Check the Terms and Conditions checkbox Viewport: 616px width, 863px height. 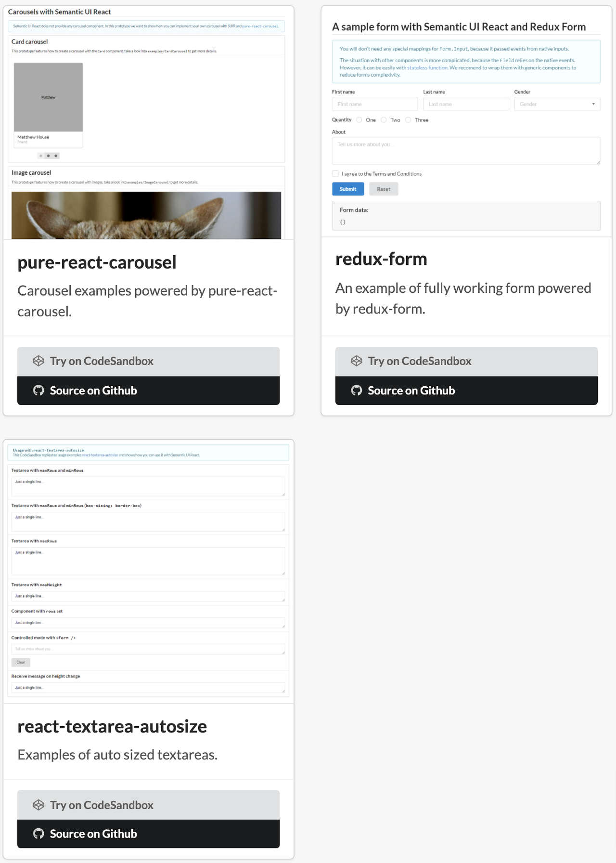click(335, 174)
